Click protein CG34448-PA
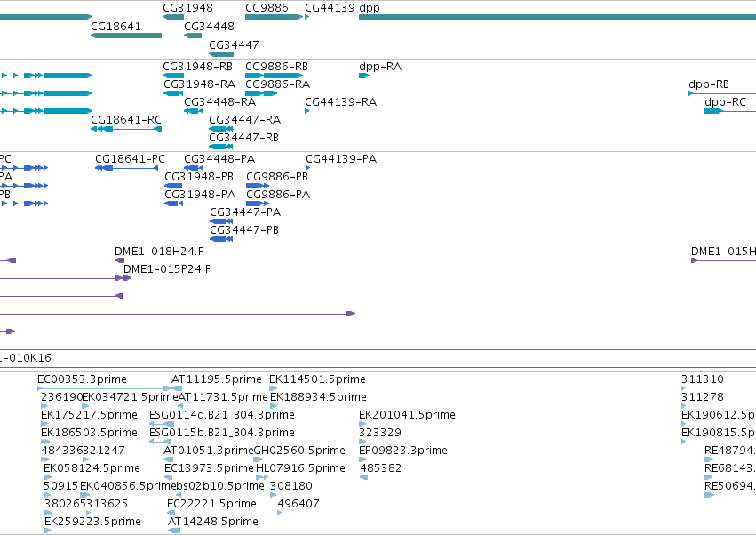The width and height of the screenshot is (756, 535). click(x=194, y=168)
